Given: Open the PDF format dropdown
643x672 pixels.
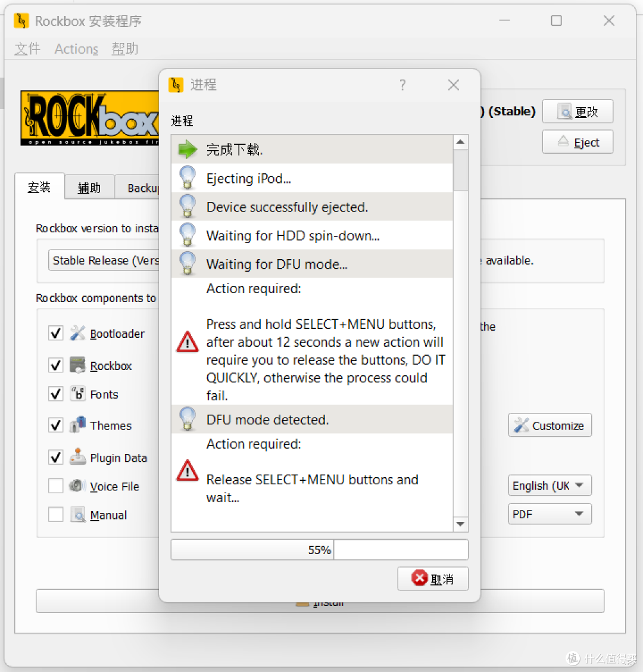Looking at the screenshot, I should [x=549, y=514].
